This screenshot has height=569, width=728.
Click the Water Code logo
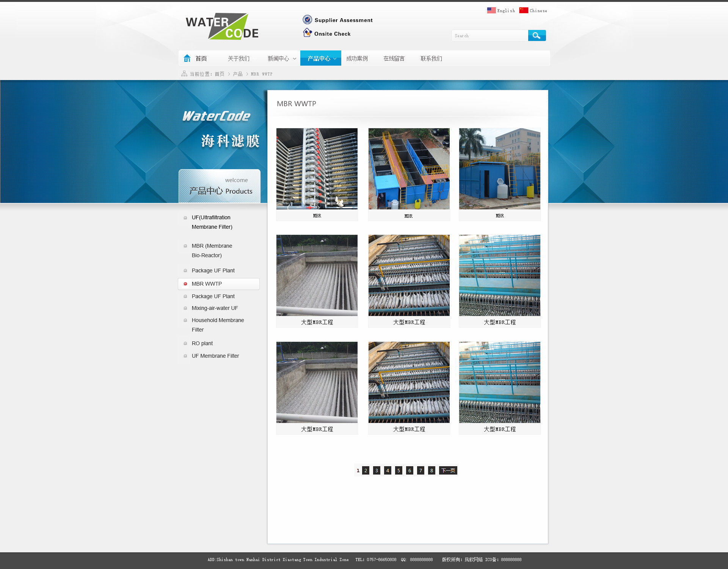[x=222, y=27]
